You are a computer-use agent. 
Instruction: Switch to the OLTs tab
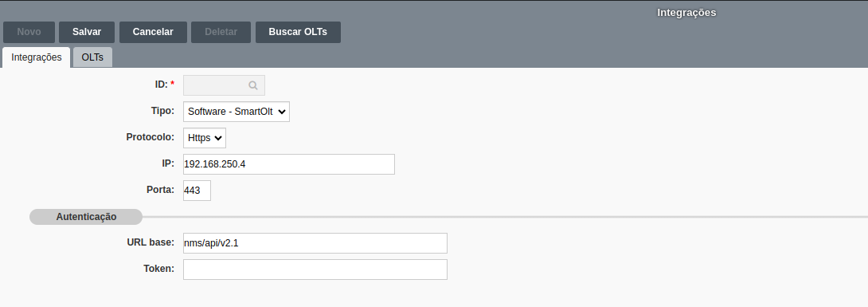click(x=92, y=57)
